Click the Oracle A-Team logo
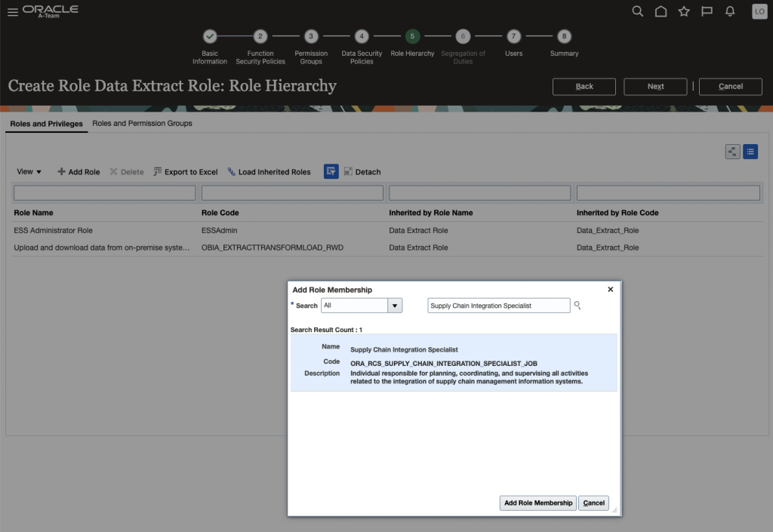The image size is (773, 532). point(51,11)
